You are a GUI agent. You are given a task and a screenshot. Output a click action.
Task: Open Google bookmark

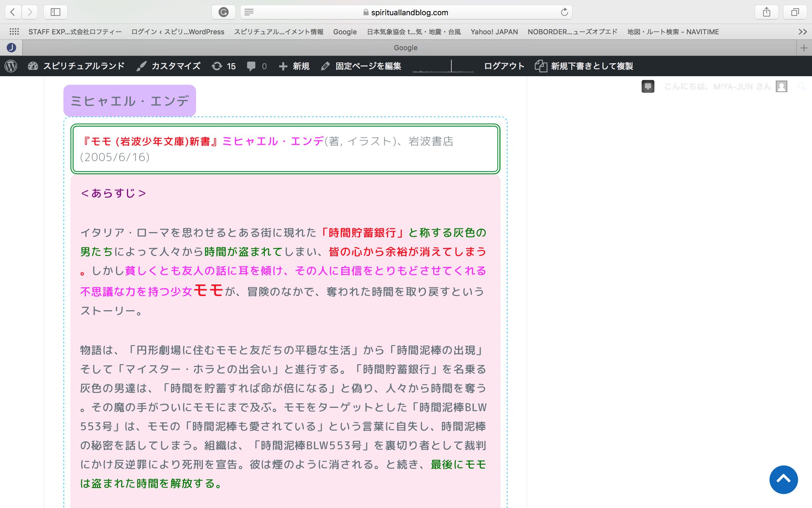coord(345,32)
